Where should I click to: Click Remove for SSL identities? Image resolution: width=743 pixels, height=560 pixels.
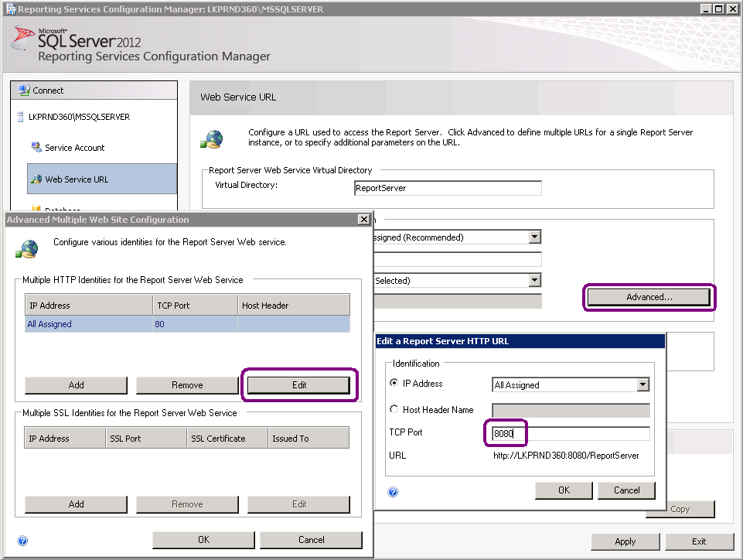click(187, 504)
